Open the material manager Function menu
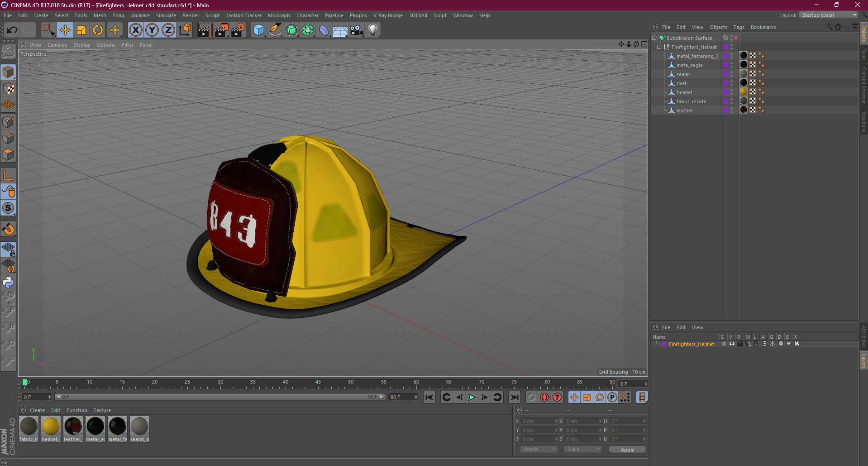The height and width of the screenshot is (466, 868). point(77,410)
